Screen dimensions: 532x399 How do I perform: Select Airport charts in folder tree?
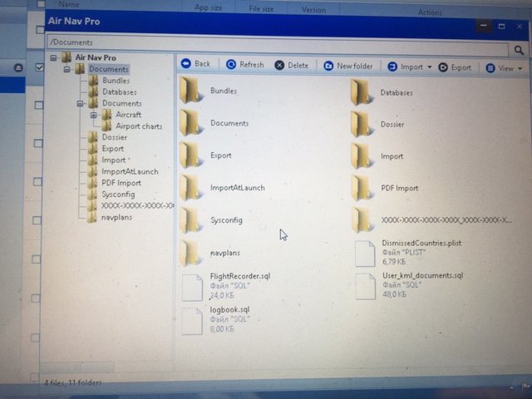138,126
